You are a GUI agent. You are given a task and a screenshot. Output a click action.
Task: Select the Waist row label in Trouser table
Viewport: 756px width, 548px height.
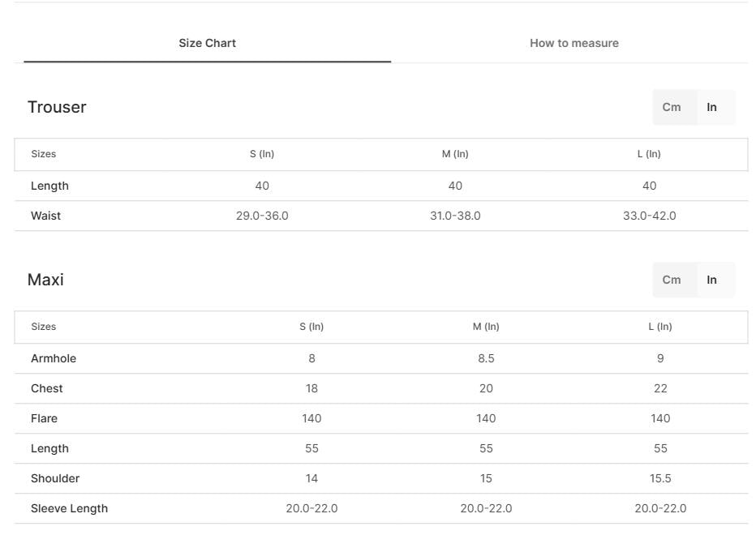[x=45, y=216]
